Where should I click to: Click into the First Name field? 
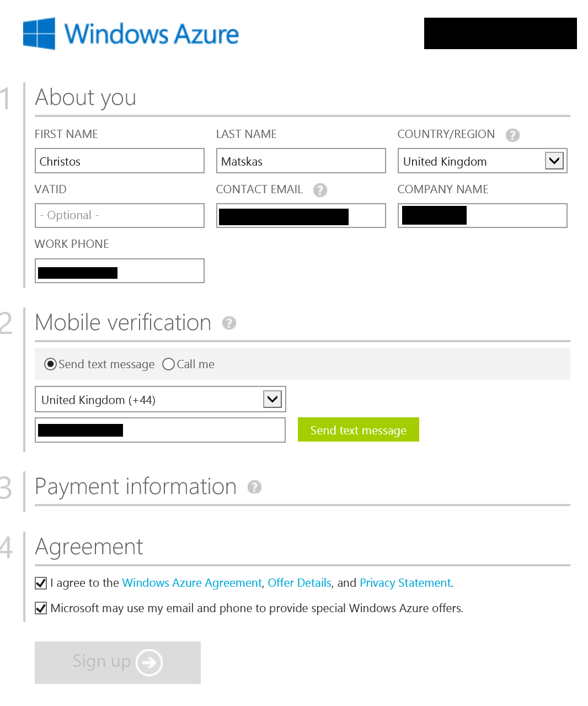click(x=120, y=161)
